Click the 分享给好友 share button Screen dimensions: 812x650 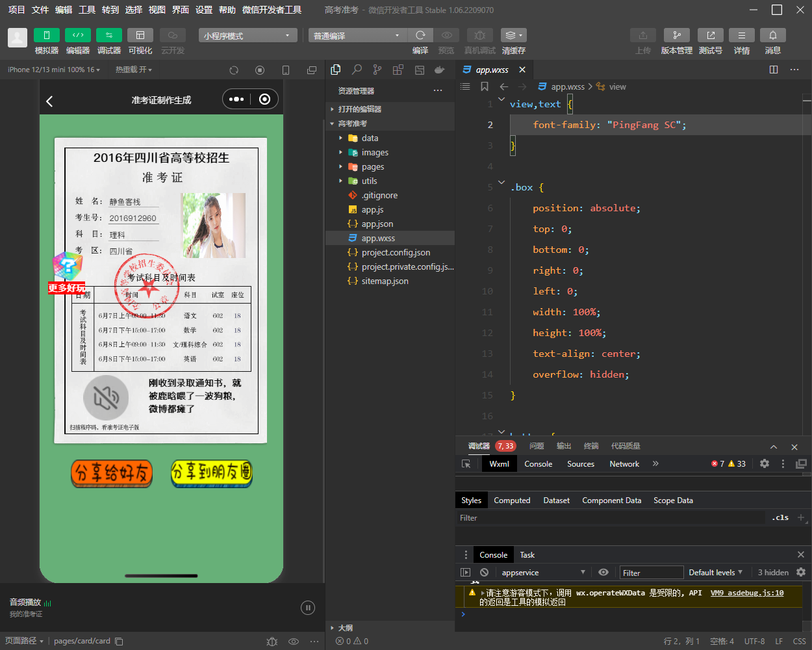[x=112, y=473]
